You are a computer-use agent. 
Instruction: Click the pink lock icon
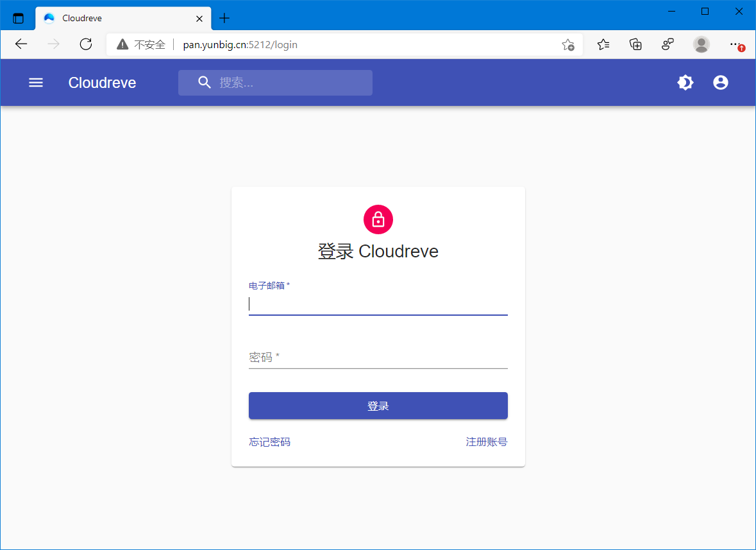click(378, 219)
